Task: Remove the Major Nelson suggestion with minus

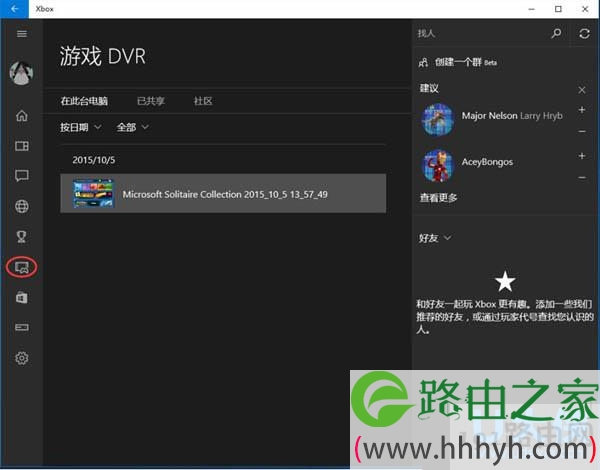Action: point(582,131)
